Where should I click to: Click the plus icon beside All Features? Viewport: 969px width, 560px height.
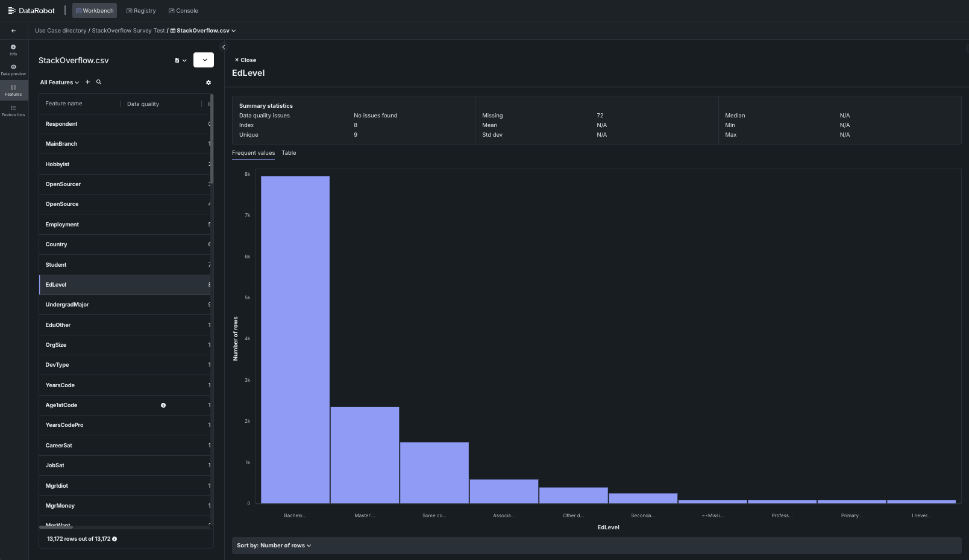pyautogui.click(x=87, y=82)
